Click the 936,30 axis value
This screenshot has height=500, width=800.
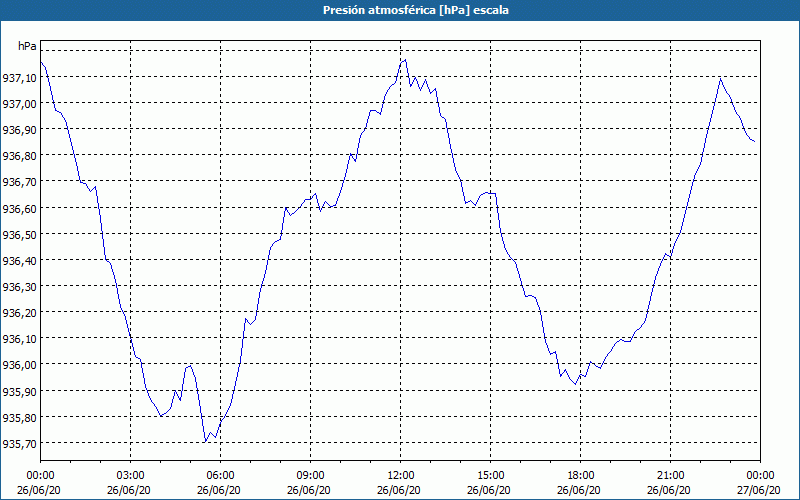(x=19, y=286)
